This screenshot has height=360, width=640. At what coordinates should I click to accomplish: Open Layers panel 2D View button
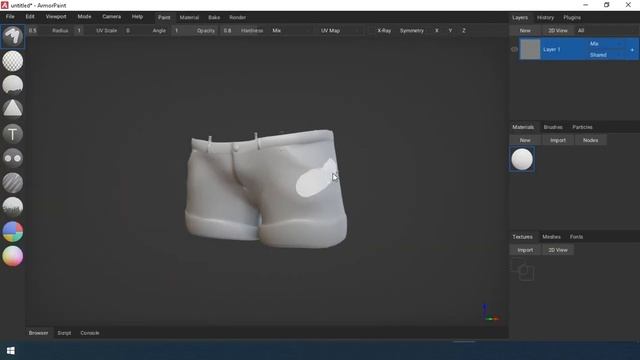tap(558, 31)
